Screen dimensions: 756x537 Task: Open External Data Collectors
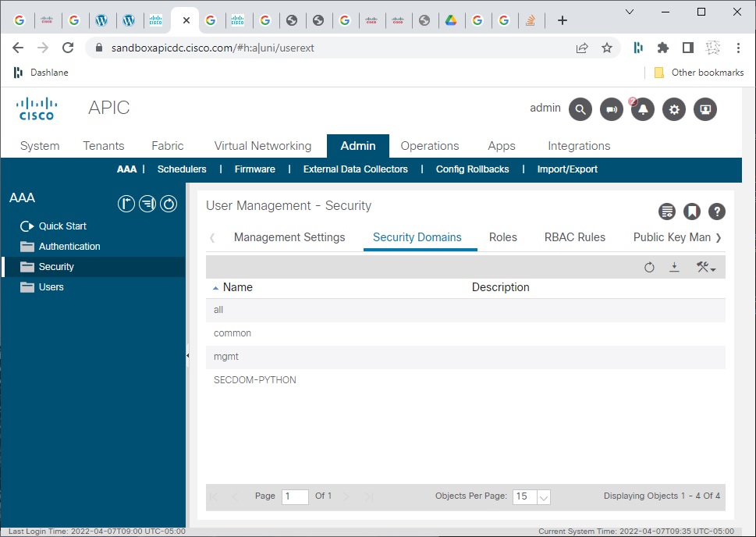coord(355,169)
